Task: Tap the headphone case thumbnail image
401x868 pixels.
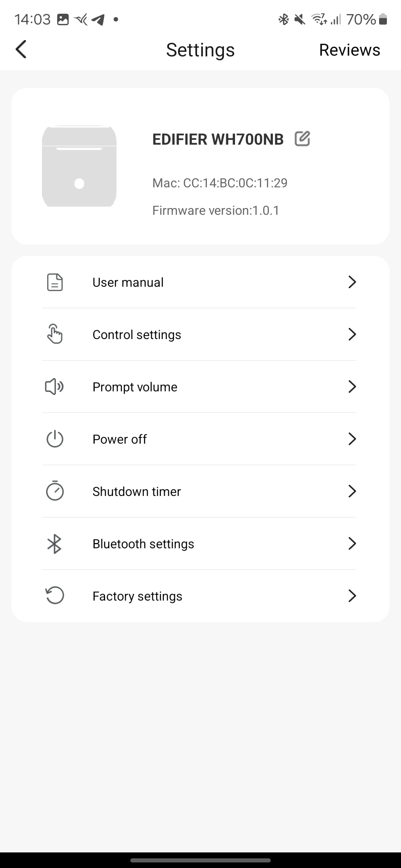Action: point(79,166)
